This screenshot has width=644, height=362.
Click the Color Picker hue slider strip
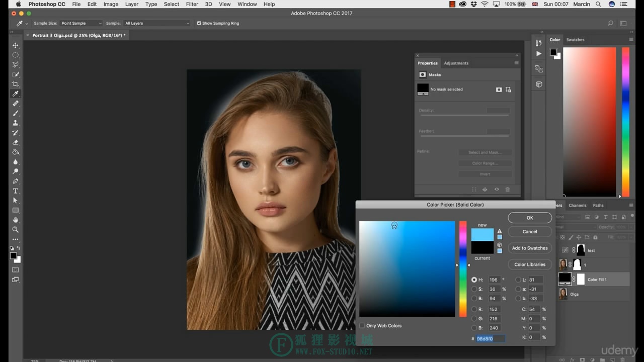click(x=463, y=269)
